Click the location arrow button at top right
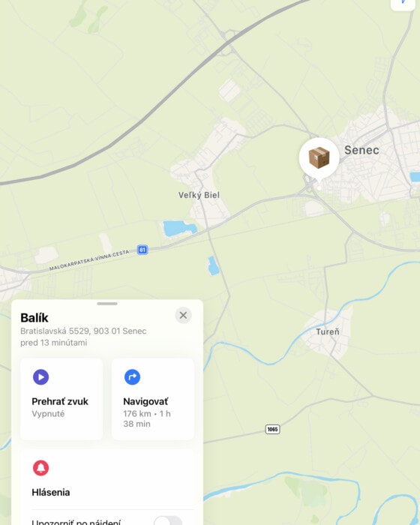Image resolution: width=420 pixels, height=525 pixels. 403,3
